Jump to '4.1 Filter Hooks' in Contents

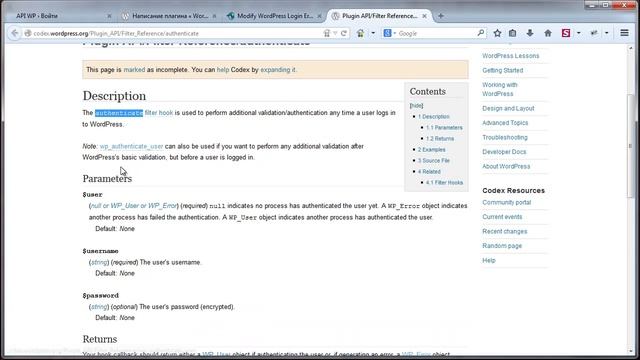point(444,182)
